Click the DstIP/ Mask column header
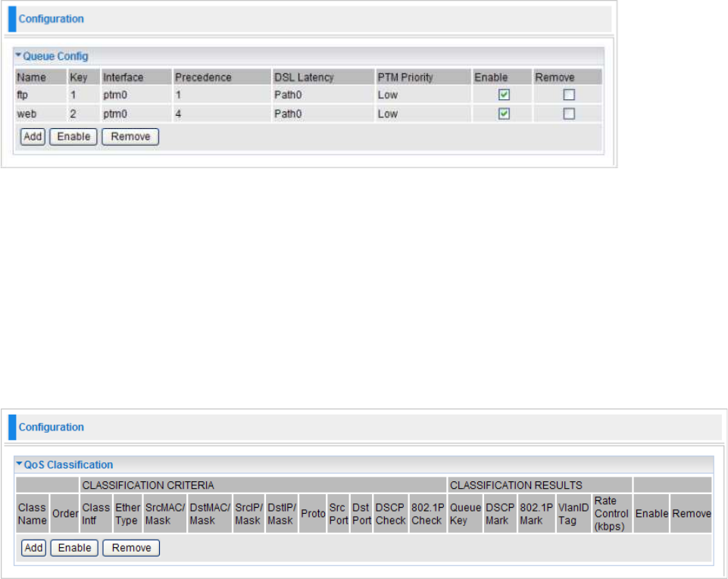 coord(281,514)
